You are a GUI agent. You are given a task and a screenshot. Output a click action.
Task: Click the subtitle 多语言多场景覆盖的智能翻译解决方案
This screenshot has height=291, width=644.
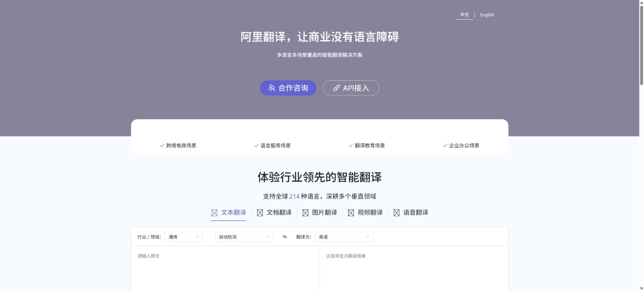320,55
